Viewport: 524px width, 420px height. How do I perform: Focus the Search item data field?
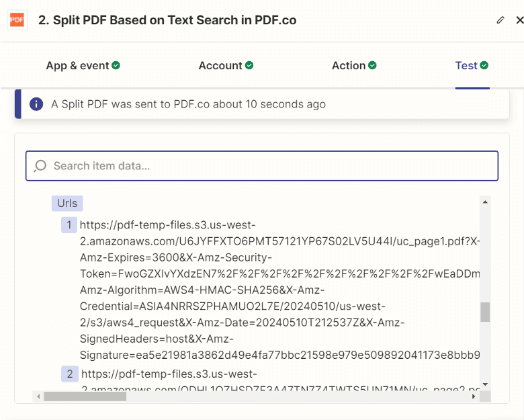(269, 166)
